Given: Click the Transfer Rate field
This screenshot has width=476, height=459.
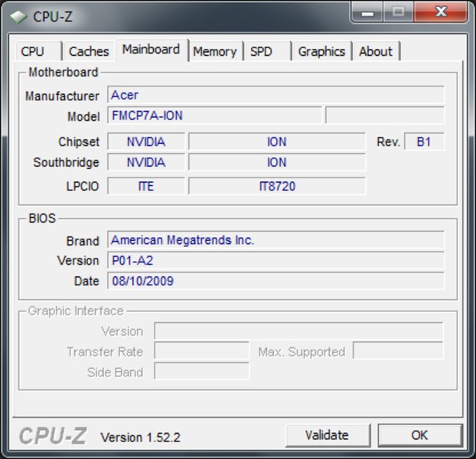Looking at the screenshot, I should 201,351.
